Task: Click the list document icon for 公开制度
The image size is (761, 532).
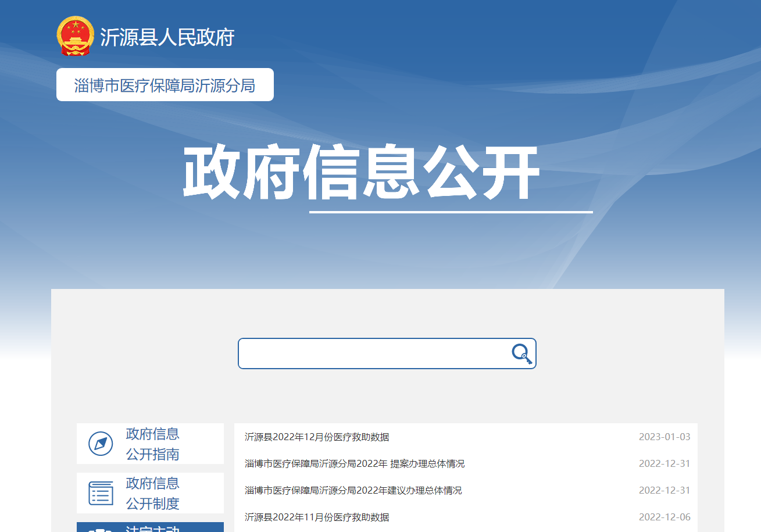Action: click(x=101, y=493)
